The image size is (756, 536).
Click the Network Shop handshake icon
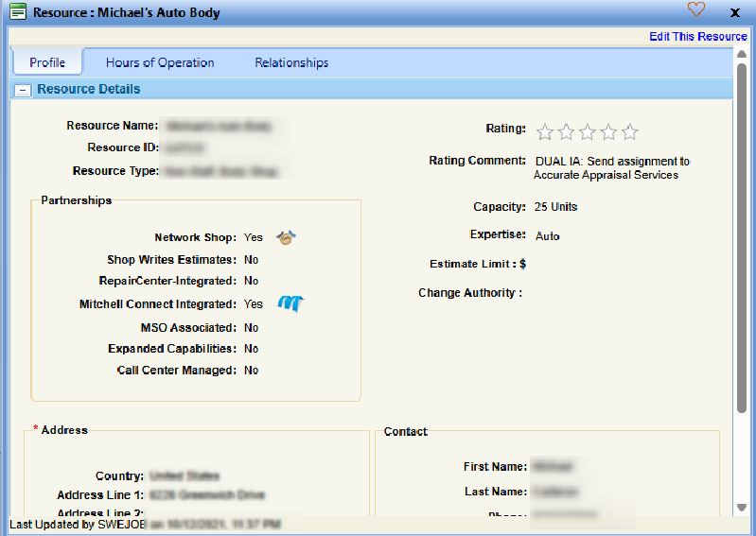[x=287, y=237]
